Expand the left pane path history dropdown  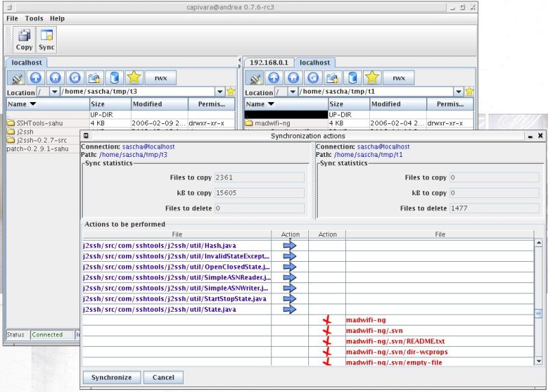point(220,92)
